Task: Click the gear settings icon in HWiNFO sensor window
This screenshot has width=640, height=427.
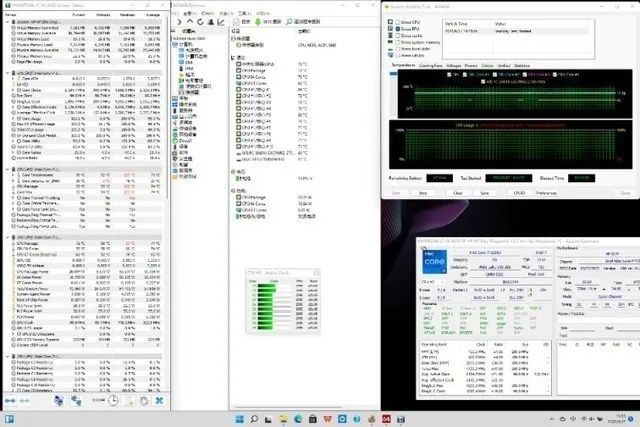Action: [144, 400]
